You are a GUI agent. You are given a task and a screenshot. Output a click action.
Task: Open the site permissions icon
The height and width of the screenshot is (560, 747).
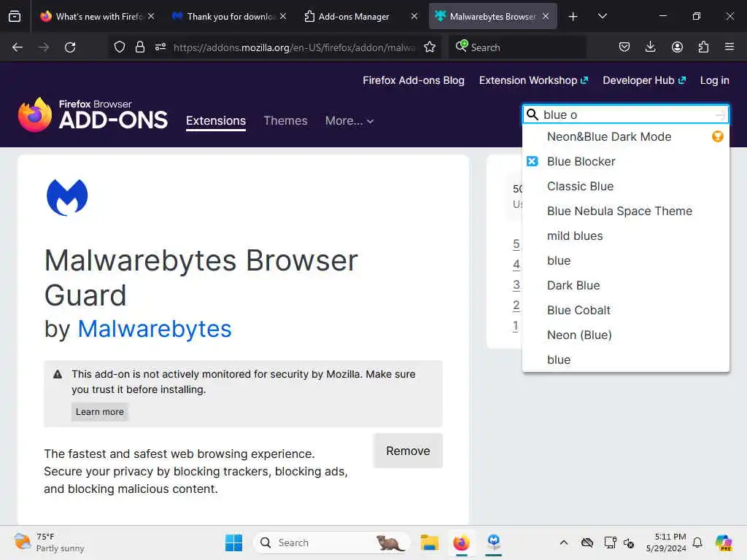160,47
